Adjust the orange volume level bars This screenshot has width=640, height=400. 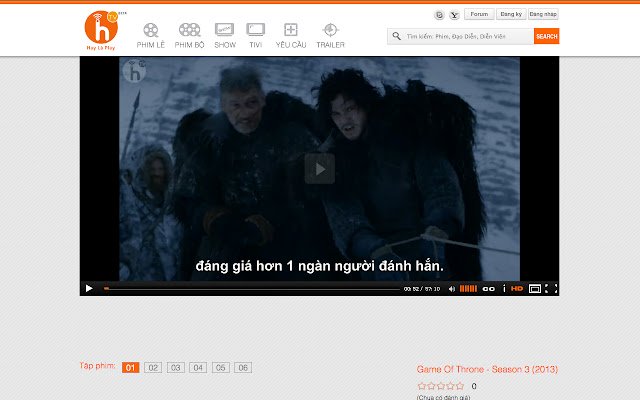click(468, 289)
